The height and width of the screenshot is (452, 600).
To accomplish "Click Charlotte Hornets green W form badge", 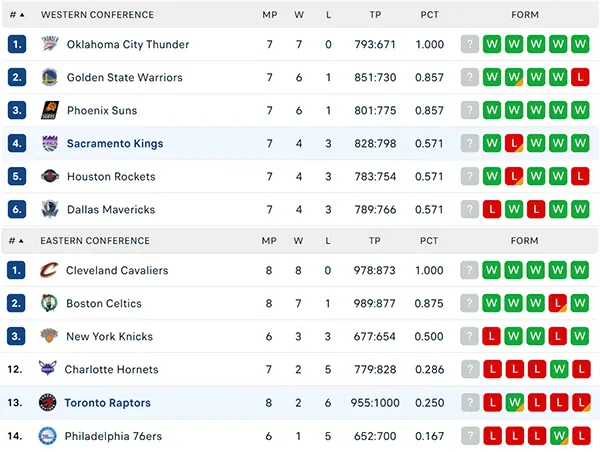I will point(559,369).
